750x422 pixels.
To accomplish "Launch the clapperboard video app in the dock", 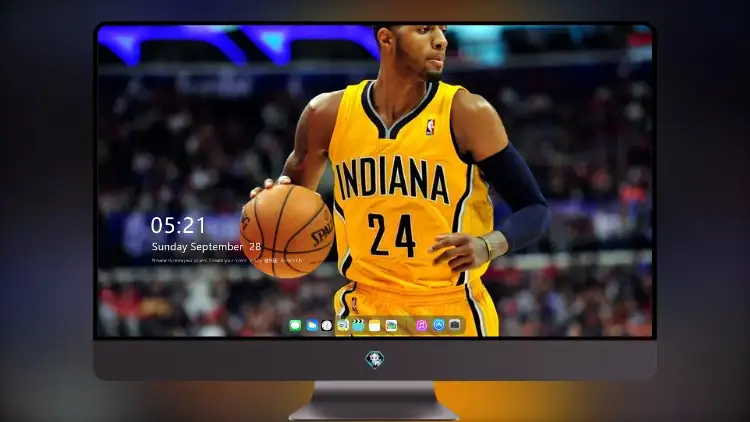I will click(x=358, y=326).
